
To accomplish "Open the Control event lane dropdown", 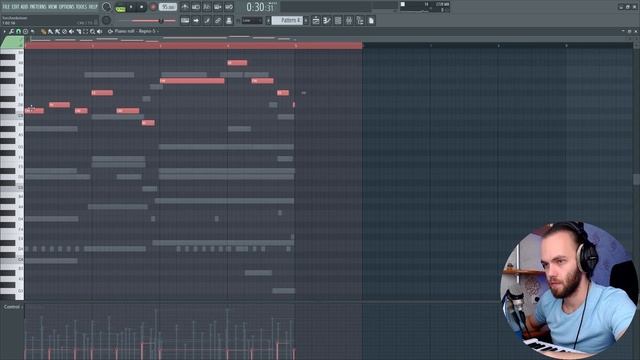I will tap(13, 307).
